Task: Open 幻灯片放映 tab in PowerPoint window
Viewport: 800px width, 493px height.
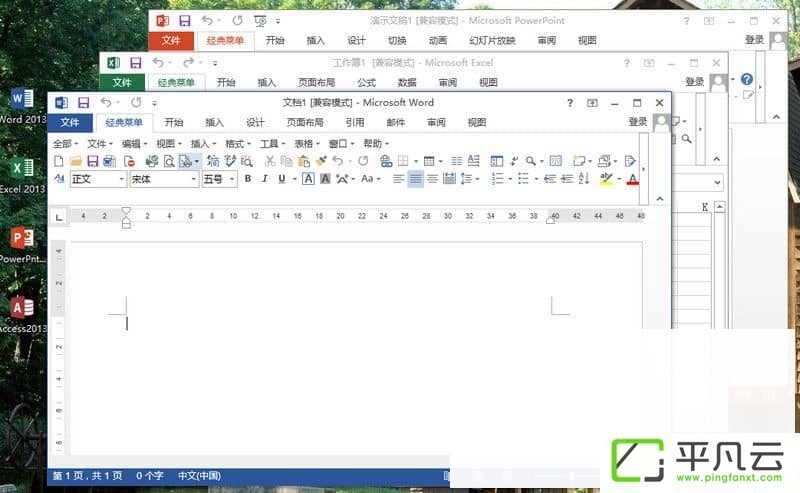Action: point(492,40)
